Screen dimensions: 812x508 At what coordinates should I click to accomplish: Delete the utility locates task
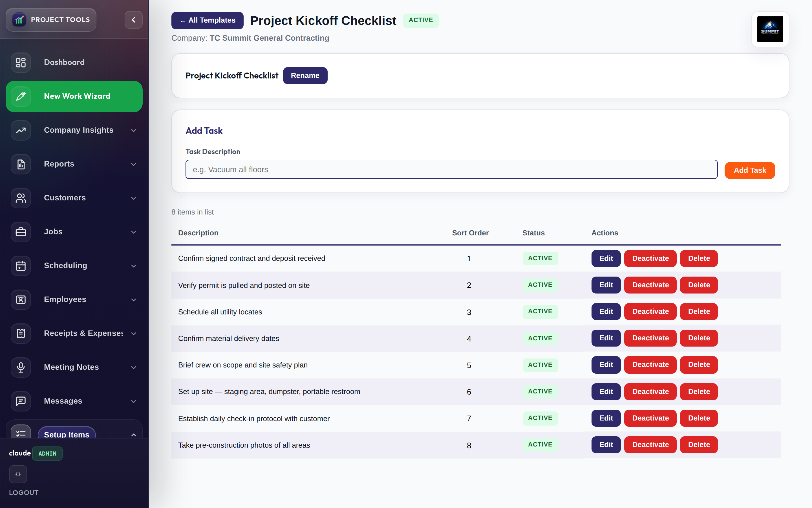(699, 312)
